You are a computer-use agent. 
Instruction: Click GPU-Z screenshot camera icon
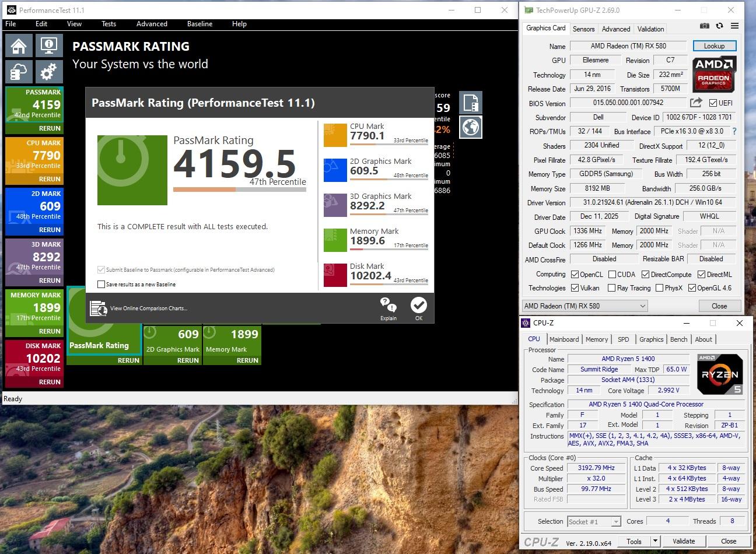pos(705,26)
